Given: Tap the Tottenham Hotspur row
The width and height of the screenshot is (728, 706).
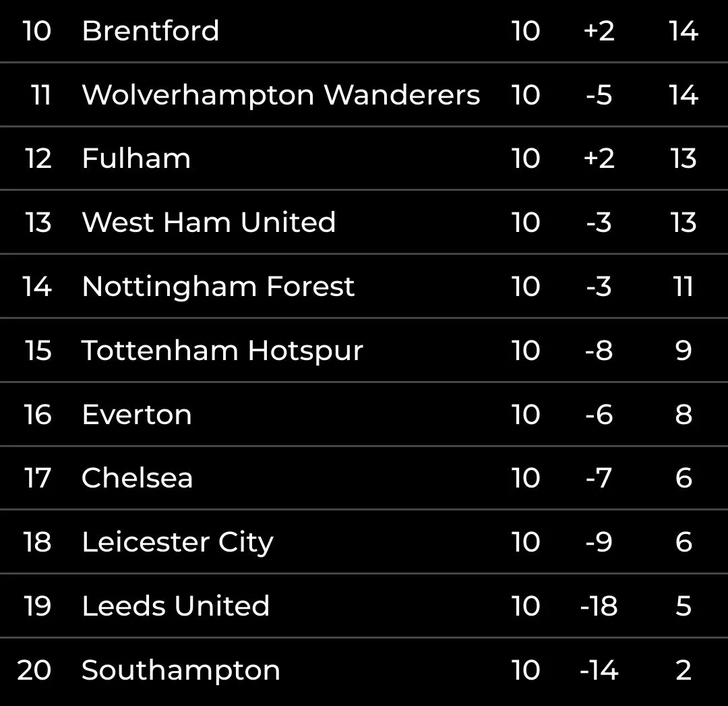Looking at the screenshot, I should (222, 351).
